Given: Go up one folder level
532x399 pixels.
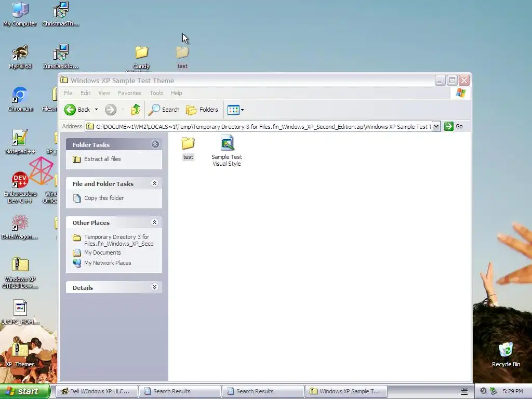Looking at the screenshot, I should click(136, 110).
